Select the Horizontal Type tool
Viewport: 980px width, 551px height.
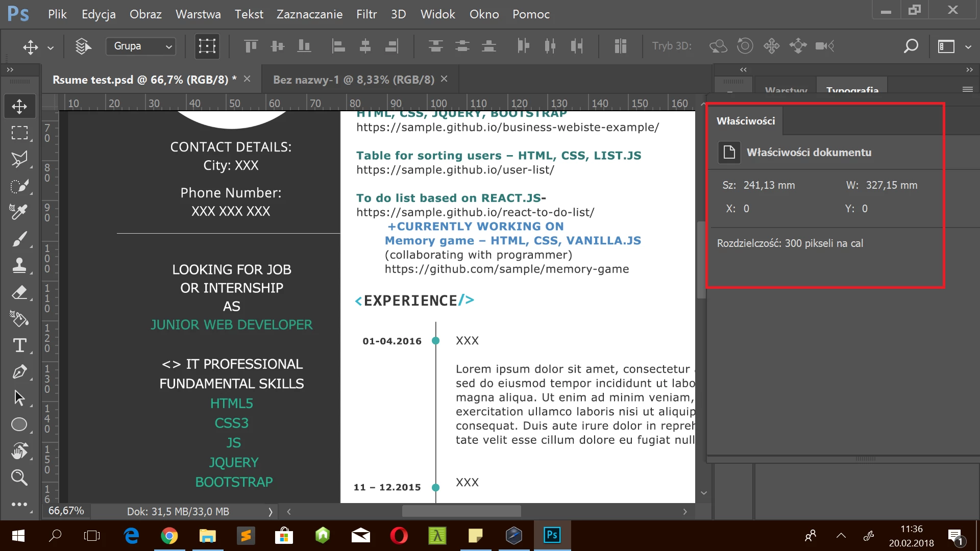pyautogui.click(x=19, y=345)
